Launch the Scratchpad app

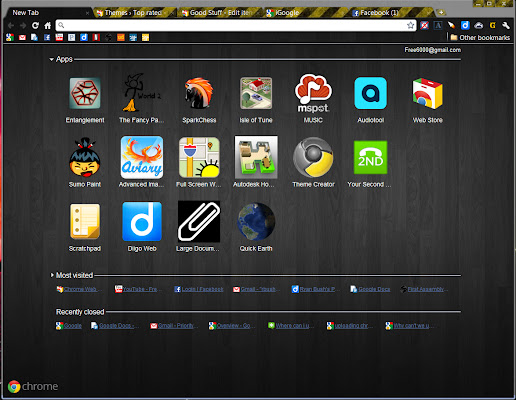85,221
